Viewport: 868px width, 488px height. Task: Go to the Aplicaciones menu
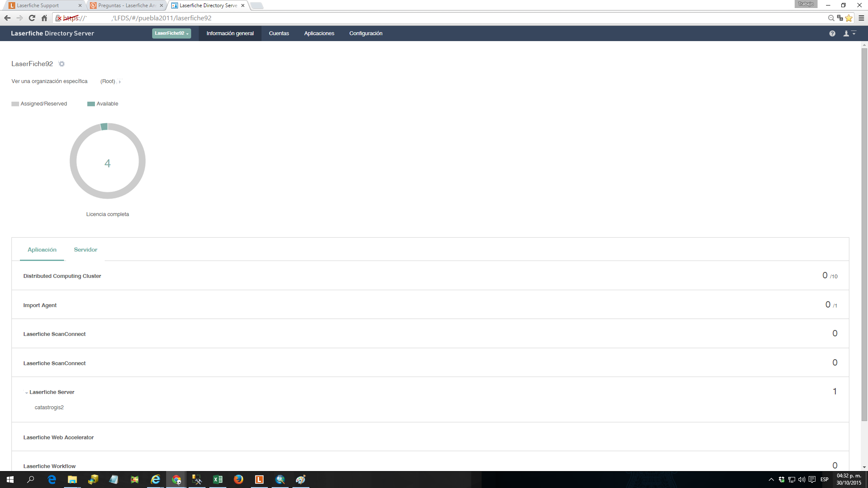tap(319, 33)
